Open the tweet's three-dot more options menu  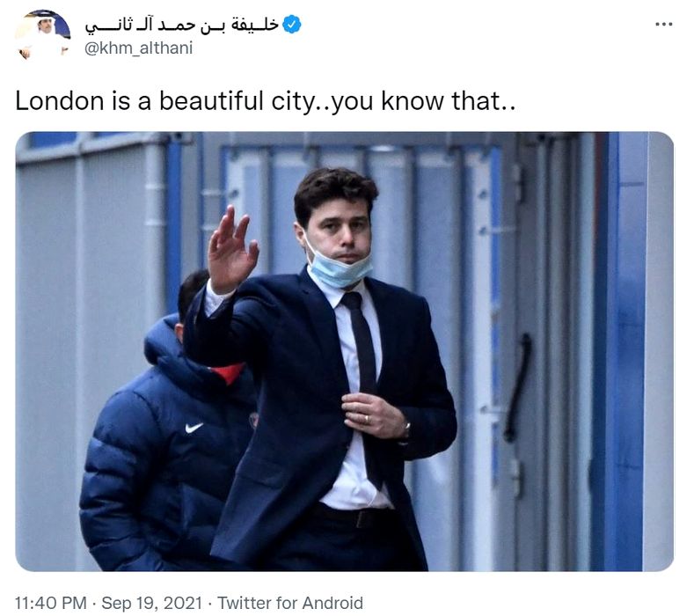click(x=663, y=25)
